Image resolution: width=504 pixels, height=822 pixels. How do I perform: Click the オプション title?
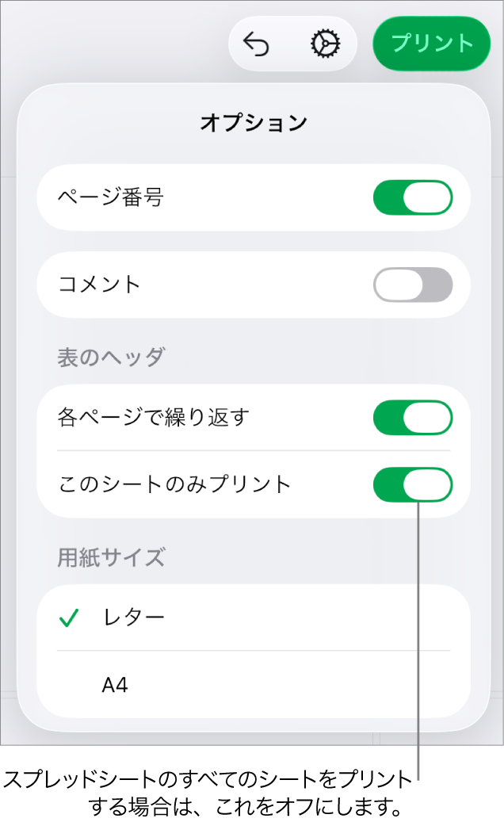point(252,121)
